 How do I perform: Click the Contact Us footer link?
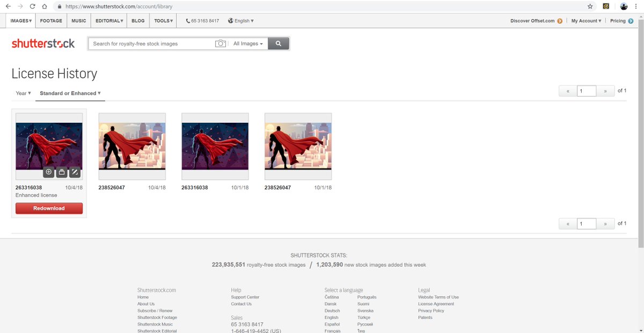(x=241, y=304)
